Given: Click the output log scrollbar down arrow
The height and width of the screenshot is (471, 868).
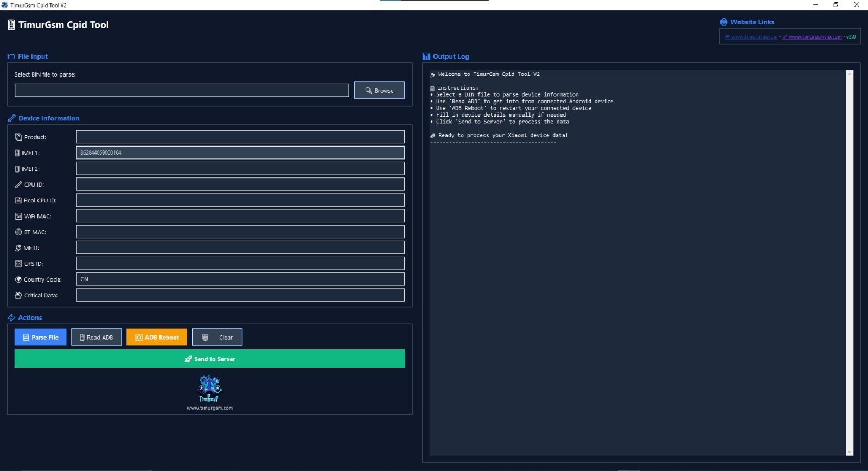Looking at the screenshot, I should tap(850, 452).
